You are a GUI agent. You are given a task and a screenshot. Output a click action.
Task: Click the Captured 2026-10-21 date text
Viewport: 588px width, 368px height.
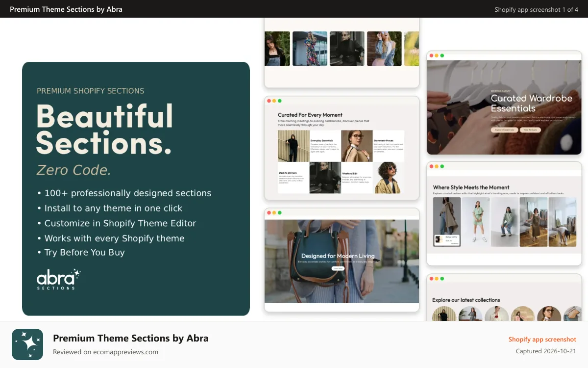(x=546, y=351)
